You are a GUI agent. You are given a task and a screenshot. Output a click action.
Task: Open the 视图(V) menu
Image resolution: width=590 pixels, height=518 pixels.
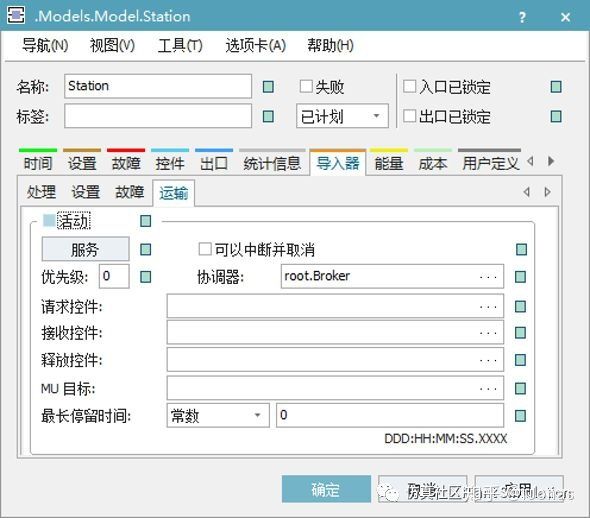click(112, 46)
